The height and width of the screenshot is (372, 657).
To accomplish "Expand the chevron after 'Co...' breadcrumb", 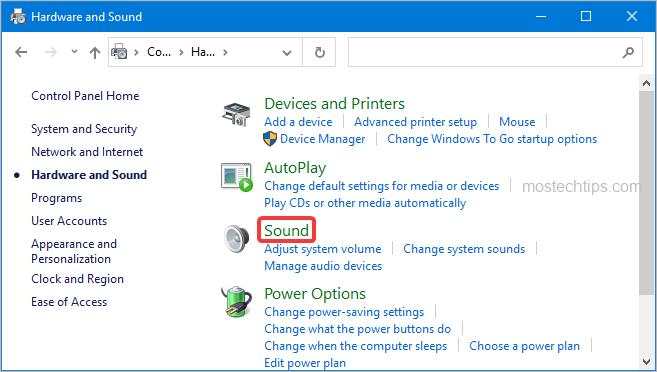I will [181, 52].
